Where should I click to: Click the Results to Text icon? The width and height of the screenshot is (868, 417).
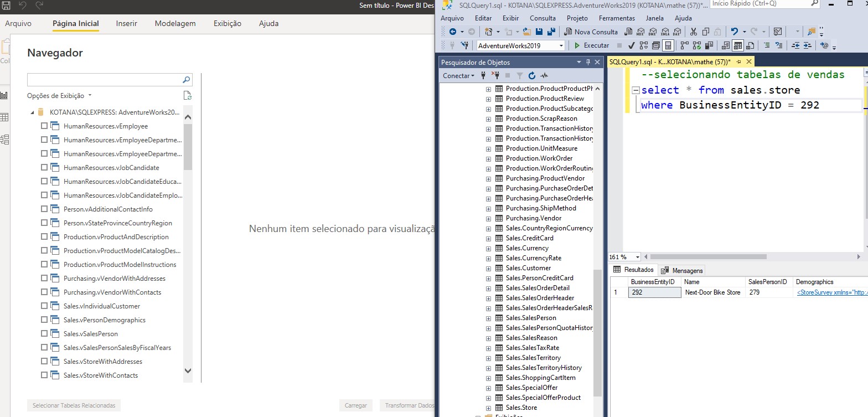726,45
